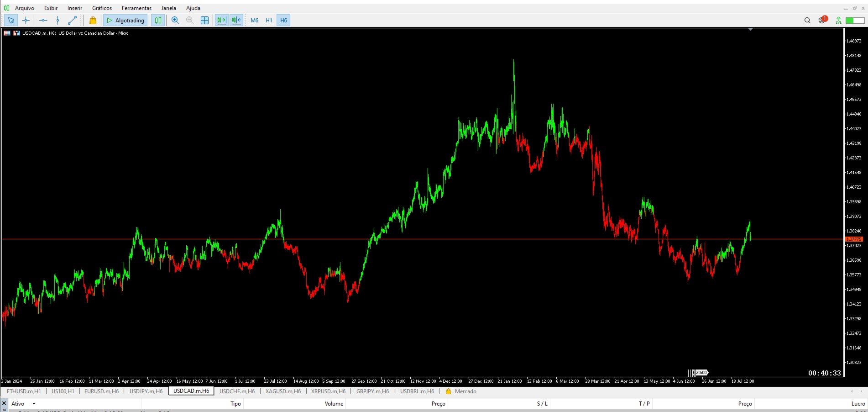
Task: Click the one-click trading icon in chart header
Action: (x=16, y=33)
